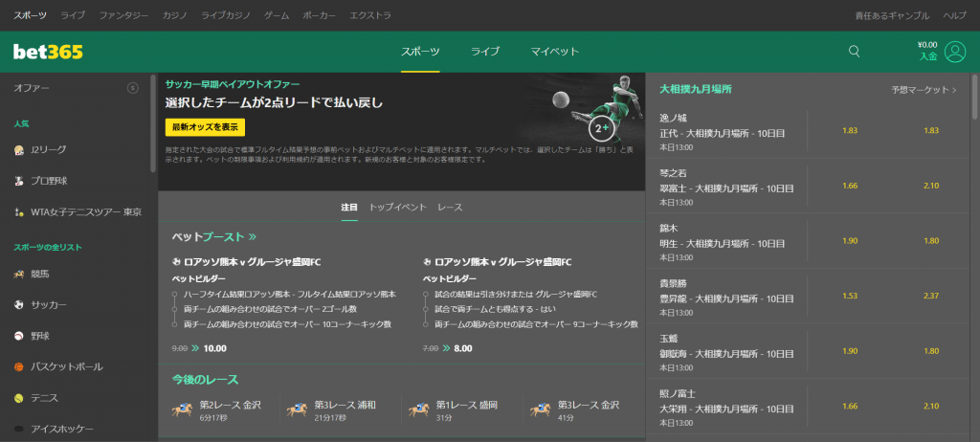The height and width of the screenshot is (442, 980).
Task: Click the ¥0.00 balance text
Action: [927, 44]
